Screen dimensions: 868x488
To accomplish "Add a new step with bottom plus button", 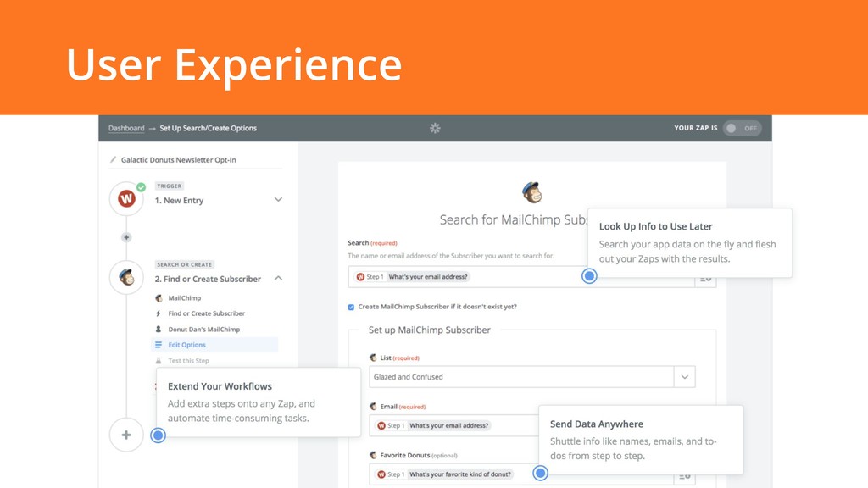I will [x=126, y=435].
